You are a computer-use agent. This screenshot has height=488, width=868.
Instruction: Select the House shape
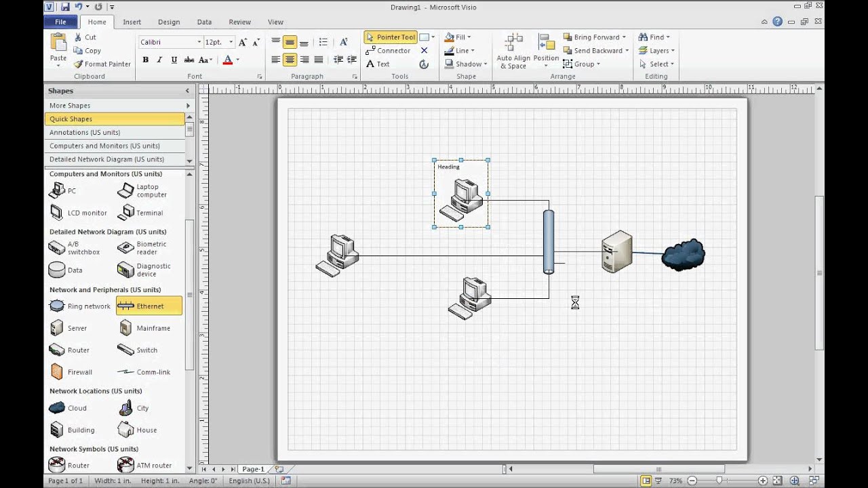[x=138, y=430]
